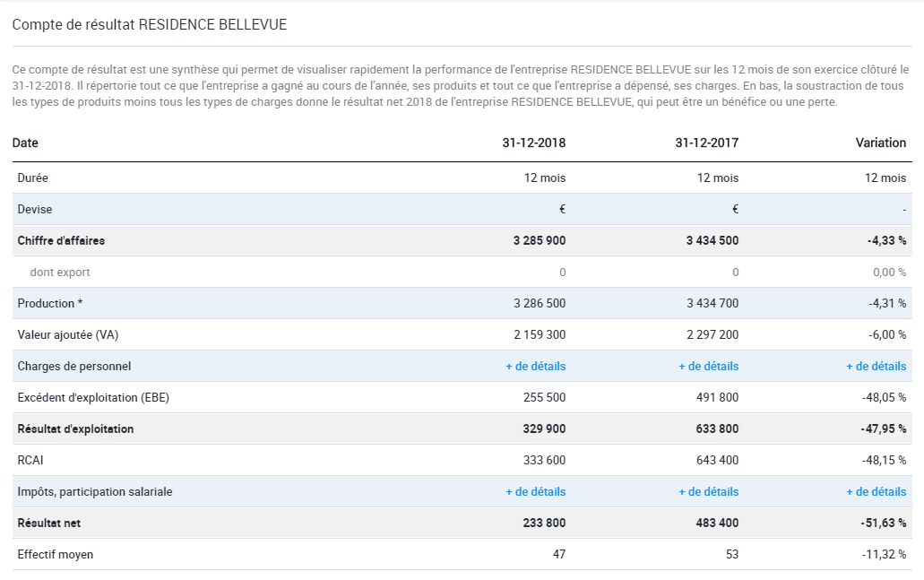Click the 31-12-2018 column header
This screenshot has width=924, height=580.
(x=534, y=143)
